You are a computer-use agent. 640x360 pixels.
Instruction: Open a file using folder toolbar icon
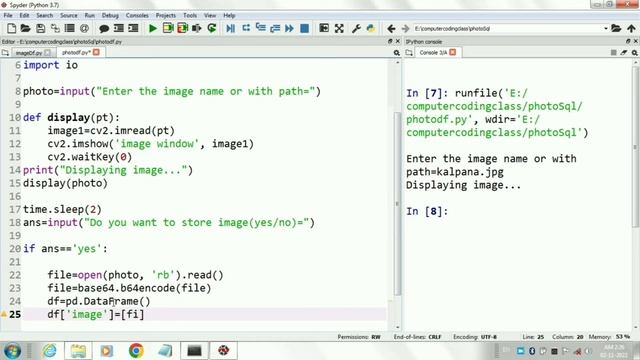[x=25, y=28]
